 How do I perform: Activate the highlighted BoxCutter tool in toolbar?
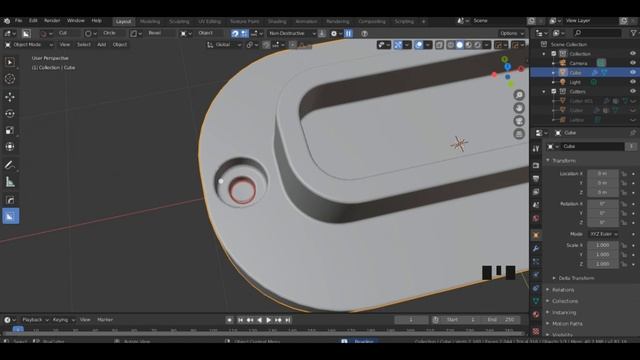[x=10, y=216]
